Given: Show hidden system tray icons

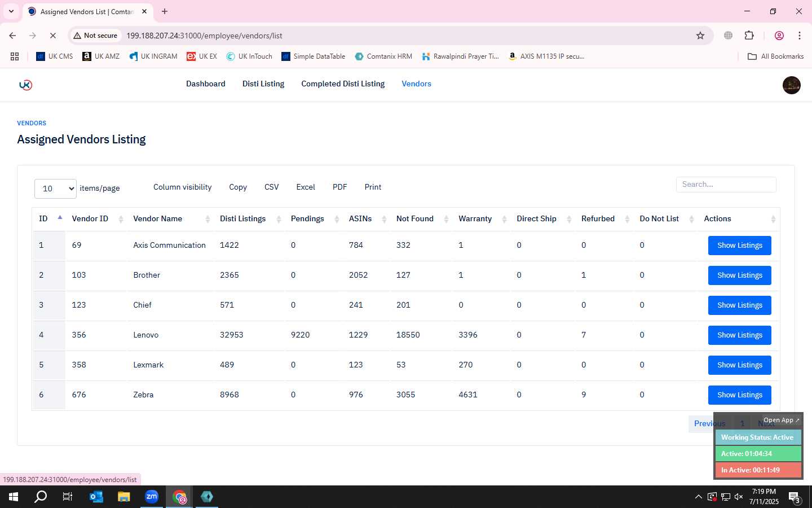Looking at the screenshot, I should click(698, 497).
